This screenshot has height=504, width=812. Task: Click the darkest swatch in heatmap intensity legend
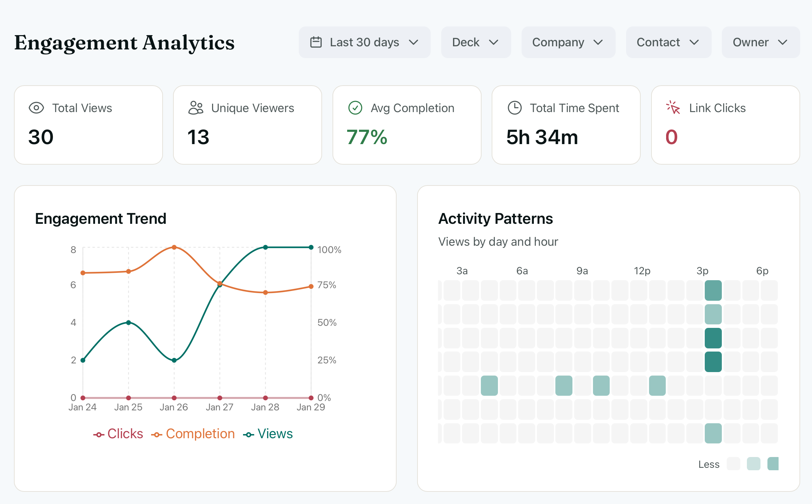click(x=772, y=464)
